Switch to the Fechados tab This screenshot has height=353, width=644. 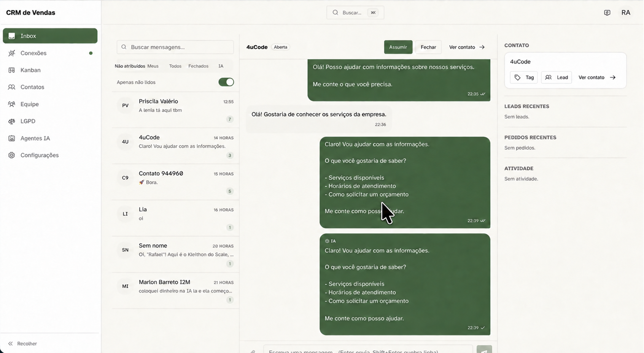click(x=198, y=66)
